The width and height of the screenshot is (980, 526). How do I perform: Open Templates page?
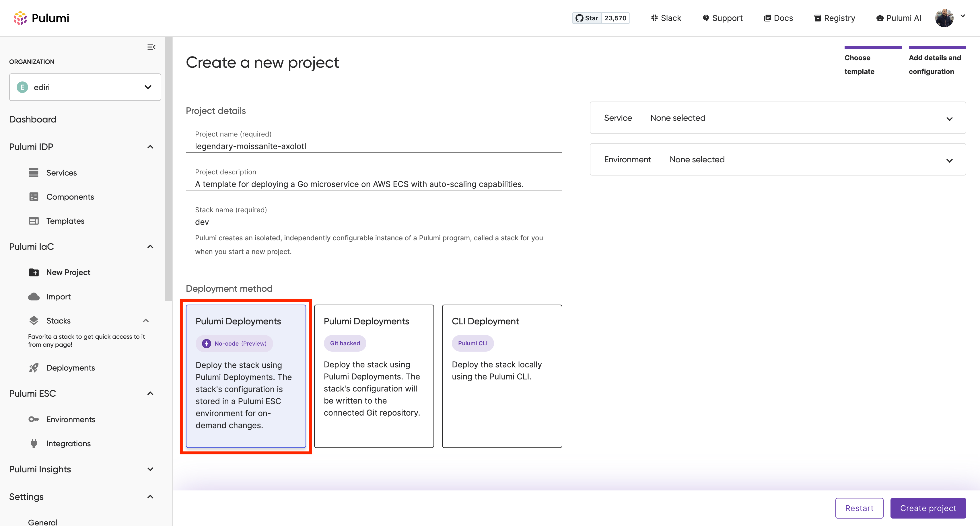(65, 221)
